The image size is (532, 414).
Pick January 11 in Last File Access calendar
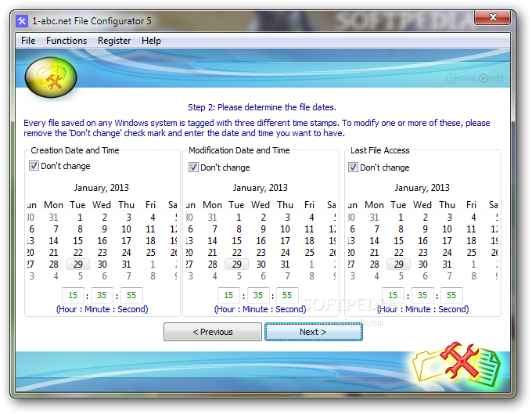click(471, 229)
